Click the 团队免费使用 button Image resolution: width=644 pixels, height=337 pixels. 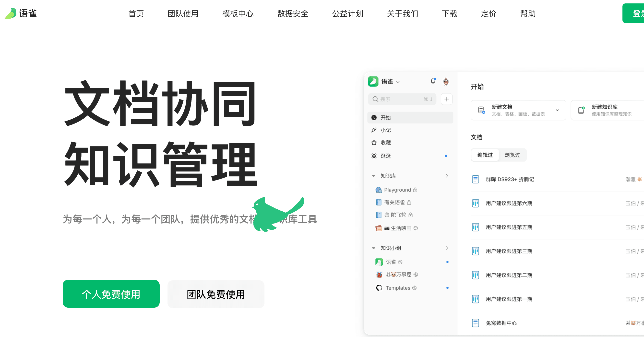point(216,294)
